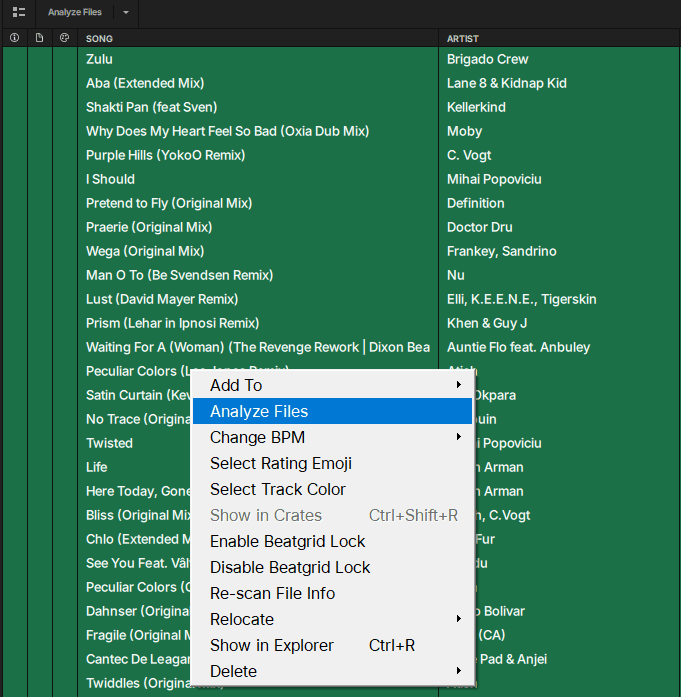Viewport: 681px width, 697px height.
Task: Select the song Wega (Original Mix)
Action: [145, 251]
